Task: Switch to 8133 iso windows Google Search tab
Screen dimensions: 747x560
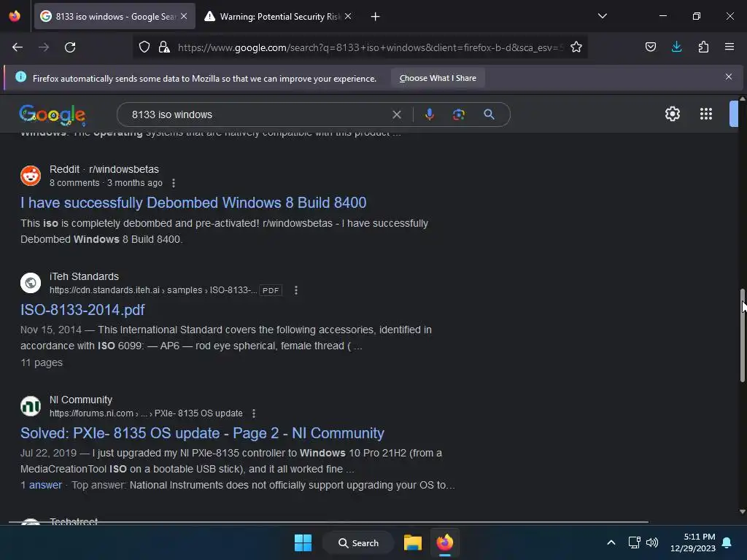Action: point(115,16)
